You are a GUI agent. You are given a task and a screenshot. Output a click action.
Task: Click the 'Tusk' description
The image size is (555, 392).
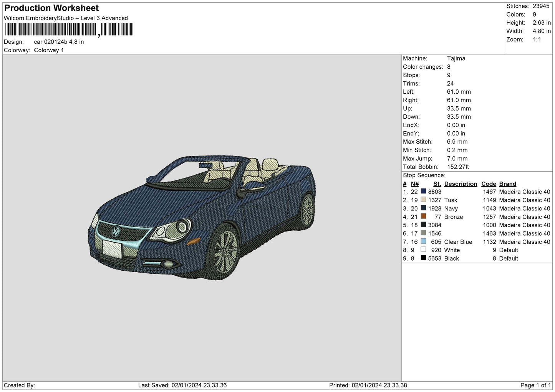click(x=451, y=200)
